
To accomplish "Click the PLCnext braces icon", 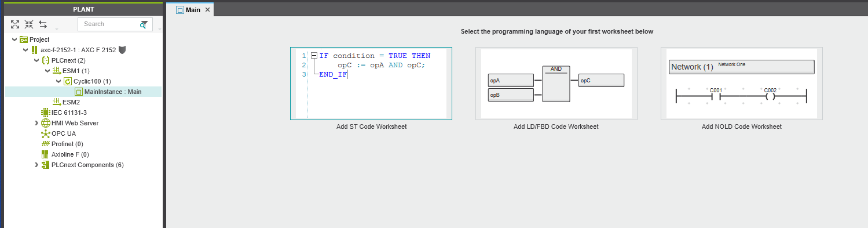I will pyautogui.click(x=45, y=60).
